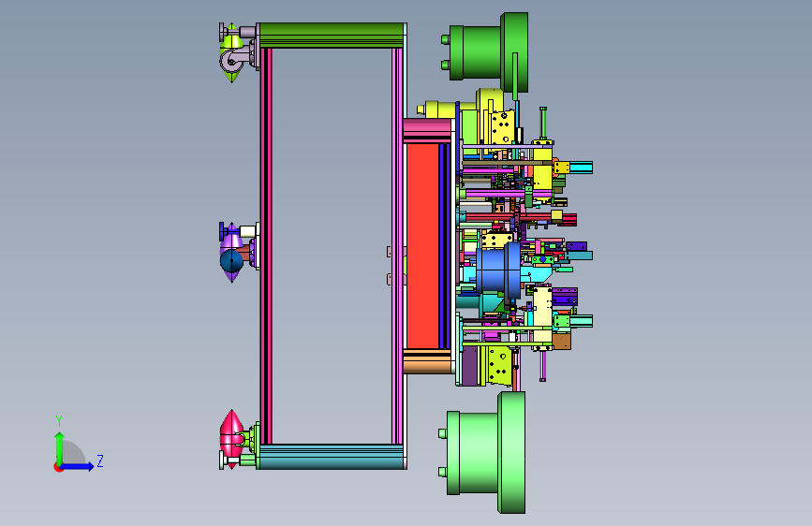The height and width of the screenshot is (526, 812).
Task: Select the red panel in the model center
Action: (423, 246)
